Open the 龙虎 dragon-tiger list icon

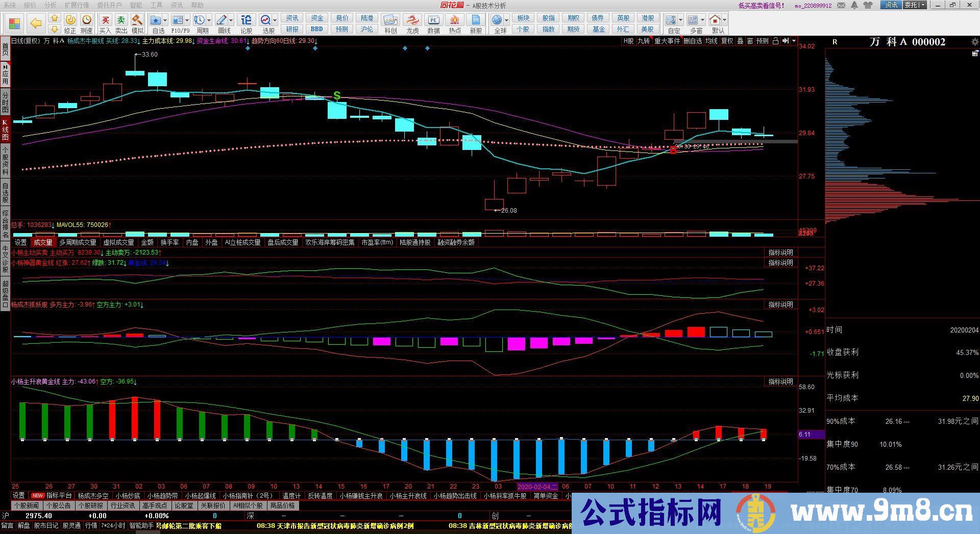coord(412,21)
